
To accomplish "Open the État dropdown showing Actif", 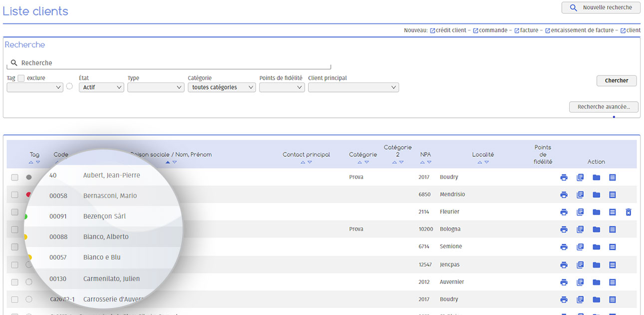I will 101,87.
